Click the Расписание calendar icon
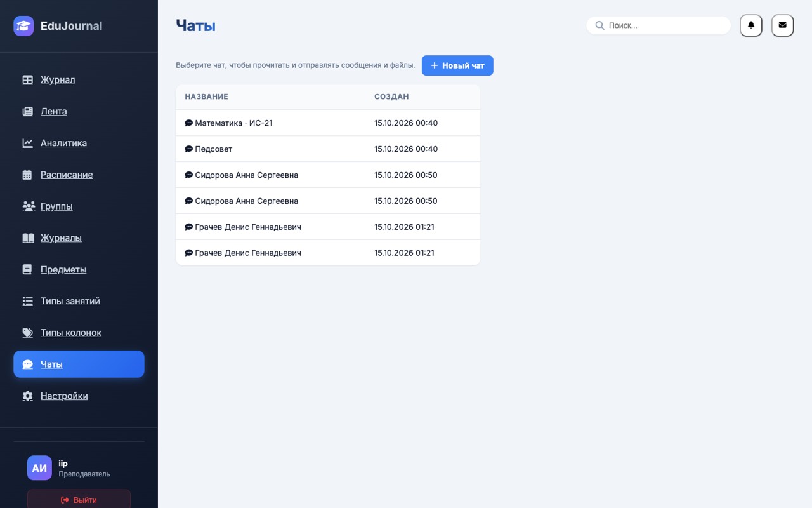This screenshot has height=508, width=812. coord(27,175)
